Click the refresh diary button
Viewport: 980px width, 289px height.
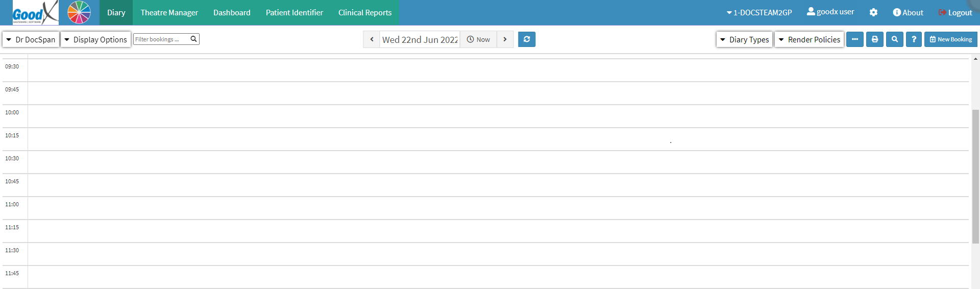[x=527, y=39]
